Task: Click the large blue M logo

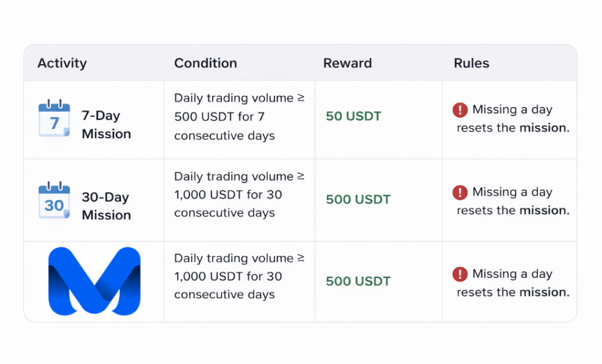Action: (94, 281)
